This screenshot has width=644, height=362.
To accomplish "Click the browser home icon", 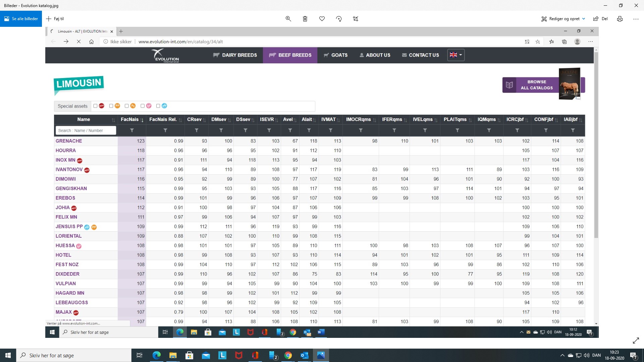I will 91,42.
